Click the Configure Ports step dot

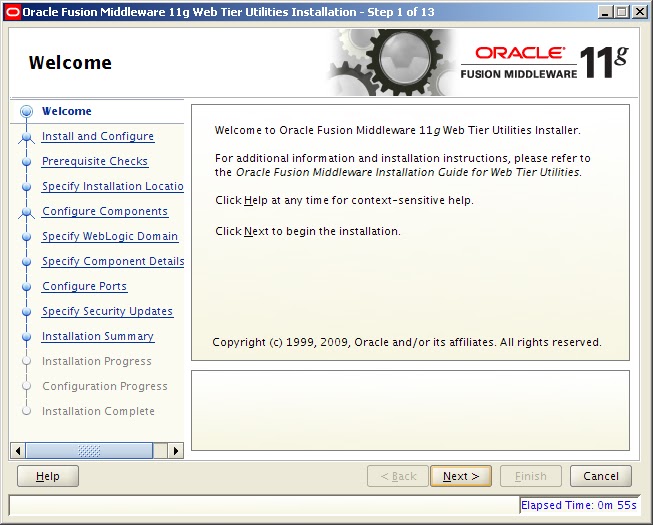pos(27,286)
